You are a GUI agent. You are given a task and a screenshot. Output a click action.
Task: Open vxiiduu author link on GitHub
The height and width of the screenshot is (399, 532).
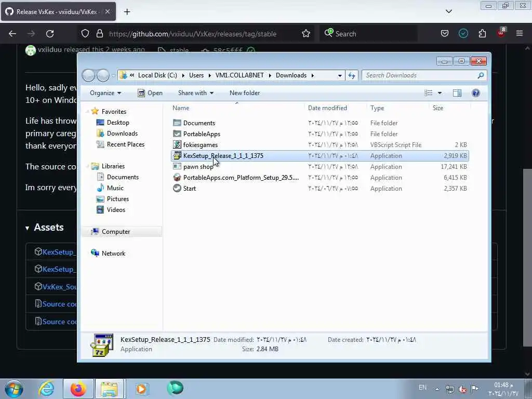(x=49, y=49)
